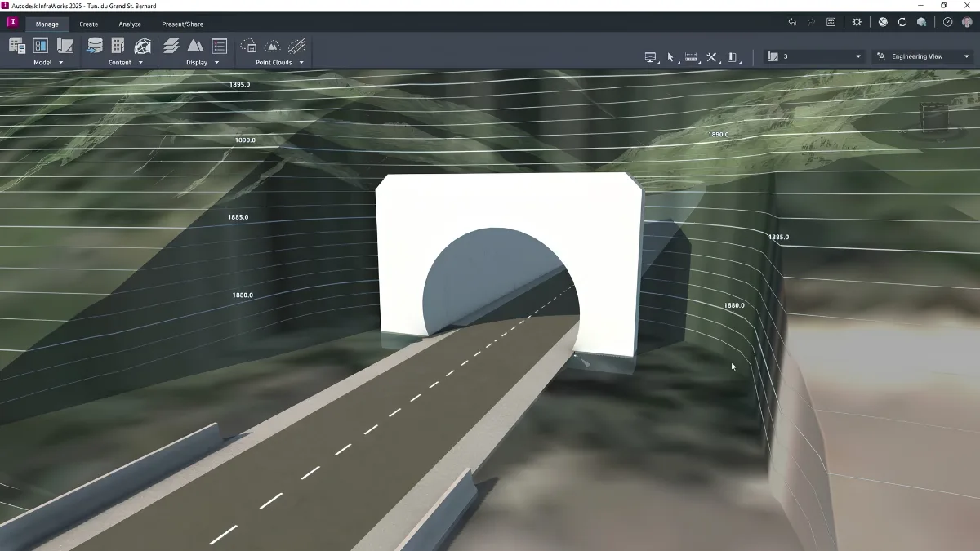Image resolution: width=980 pixels, height=551 pixels.
Task: Select the Terrain Themes mountain icon
Action: pyautogui.click(x=195, y=46)
